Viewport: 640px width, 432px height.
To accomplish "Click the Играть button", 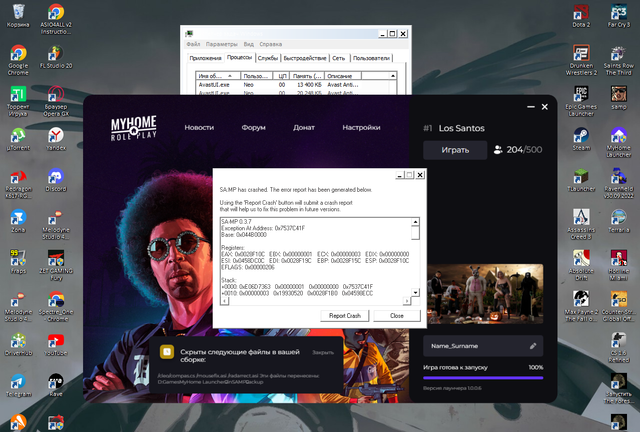I will tap(455, 150).
